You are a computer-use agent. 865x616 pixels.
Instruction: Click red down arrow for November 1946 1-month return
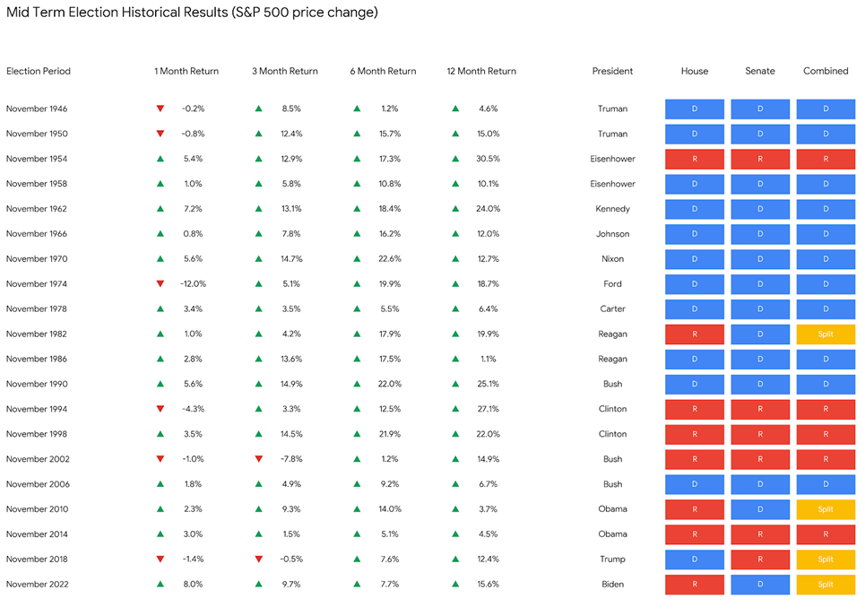(x=160, y=108)
